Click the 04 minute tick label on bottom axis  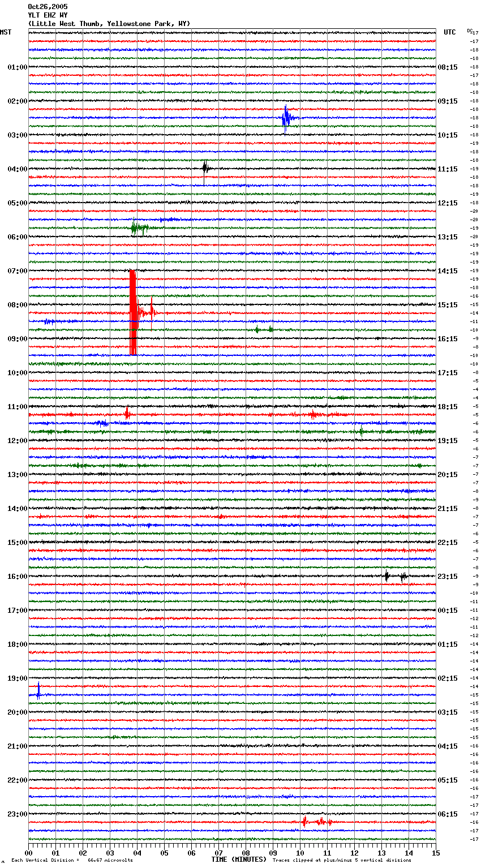point(137,853)
